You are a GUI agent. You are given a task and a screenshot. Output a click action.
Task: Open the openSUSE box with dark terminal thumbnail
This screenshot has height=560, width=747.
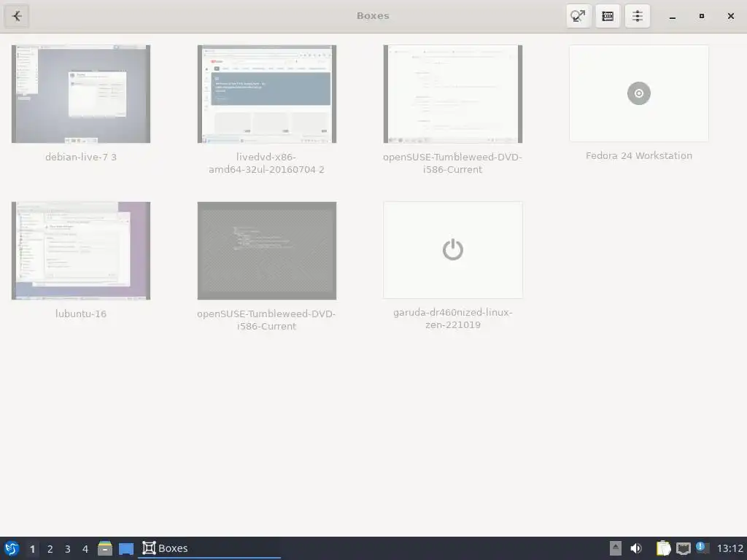267,251
